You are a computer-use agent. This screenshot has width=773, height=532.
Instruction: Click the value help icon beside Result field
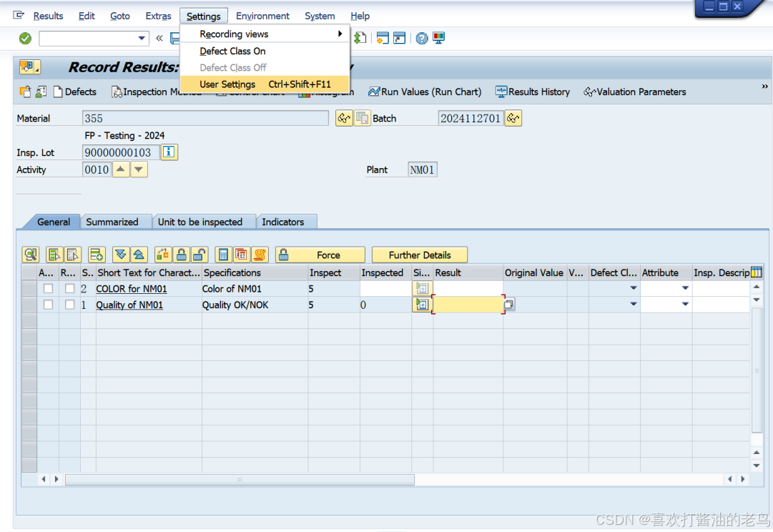[x=509, y=305]
